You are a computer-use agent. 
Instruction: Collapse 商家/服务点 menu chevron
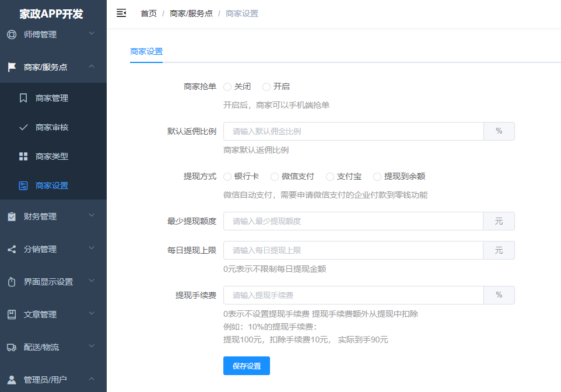pyautogui.click(x=92, y=66)
